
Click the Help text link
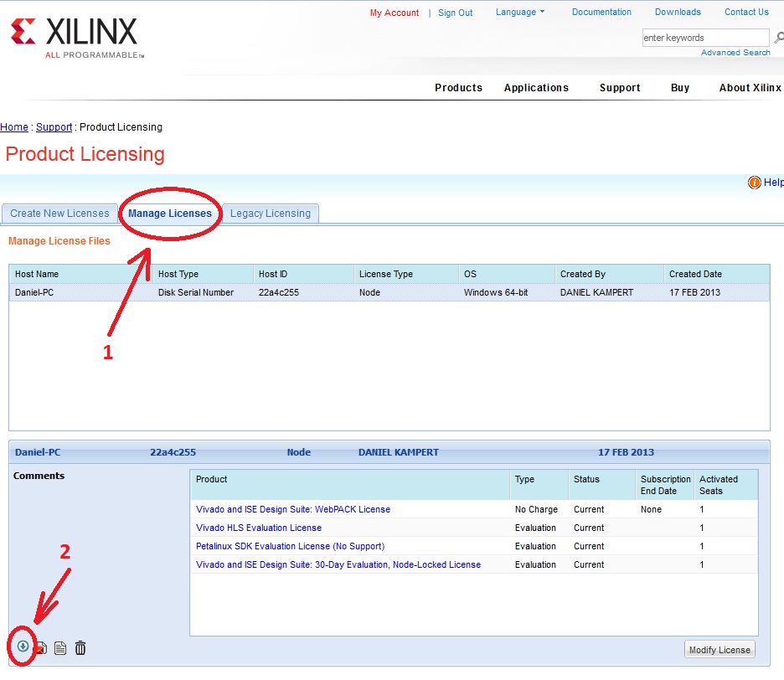[x=773, y=183]
